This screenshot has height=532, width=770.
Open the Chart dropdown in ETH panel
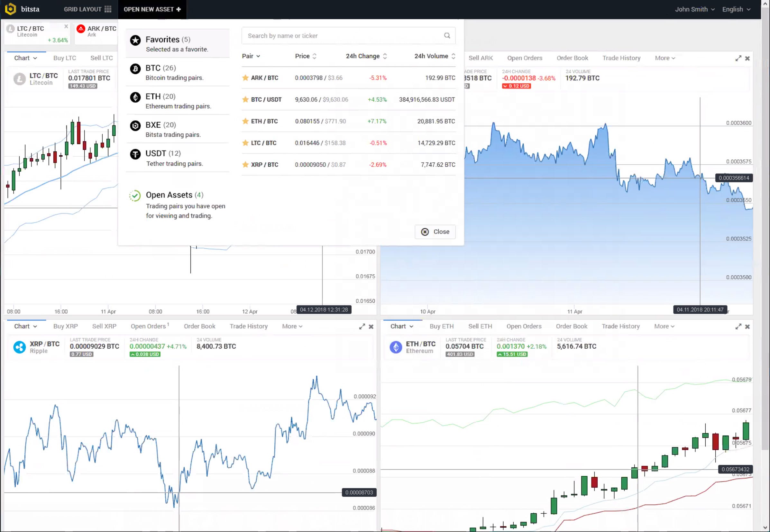[x=402, y=326]
